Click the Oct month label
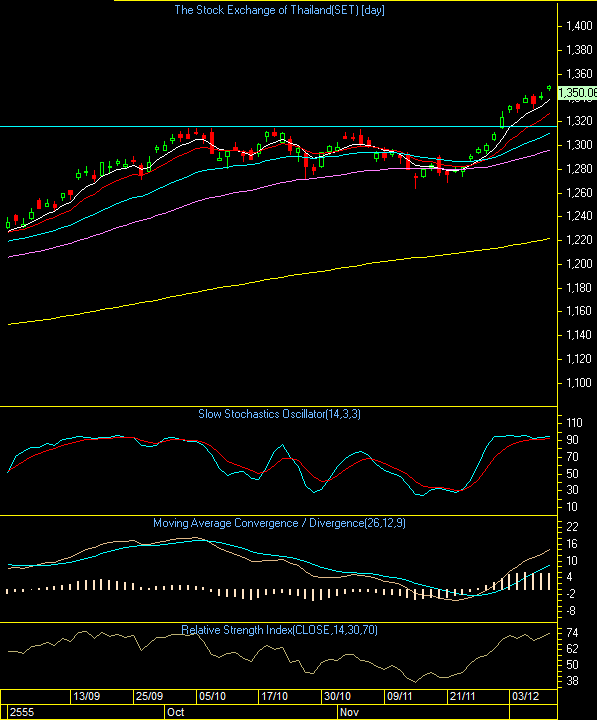This screenshot has width=597, height=720. tap(175, 712)
